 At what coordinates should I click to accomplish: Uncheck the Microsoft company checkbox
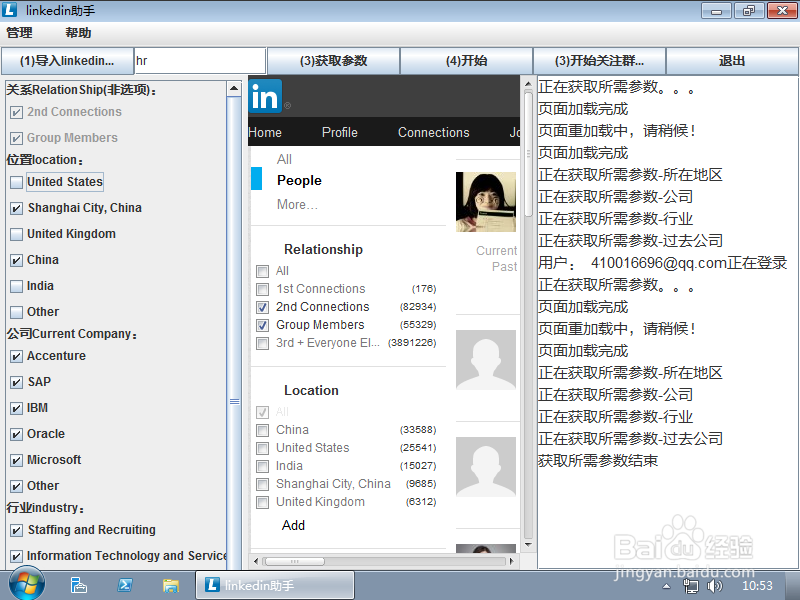point(16,460)
